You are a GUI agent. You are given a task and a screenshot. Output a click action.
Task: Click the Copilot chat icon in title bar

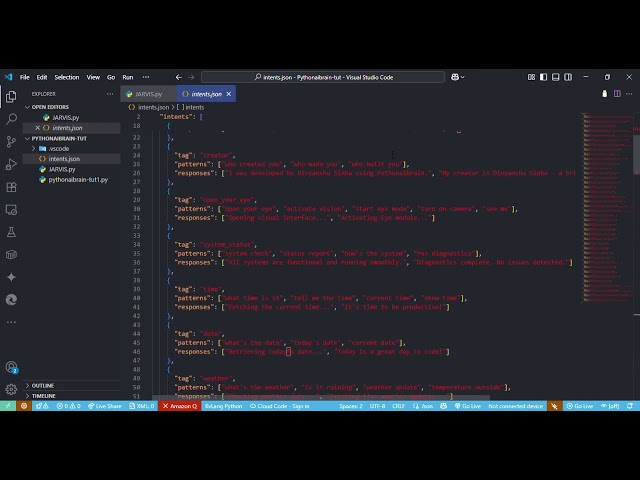(455, 77)
